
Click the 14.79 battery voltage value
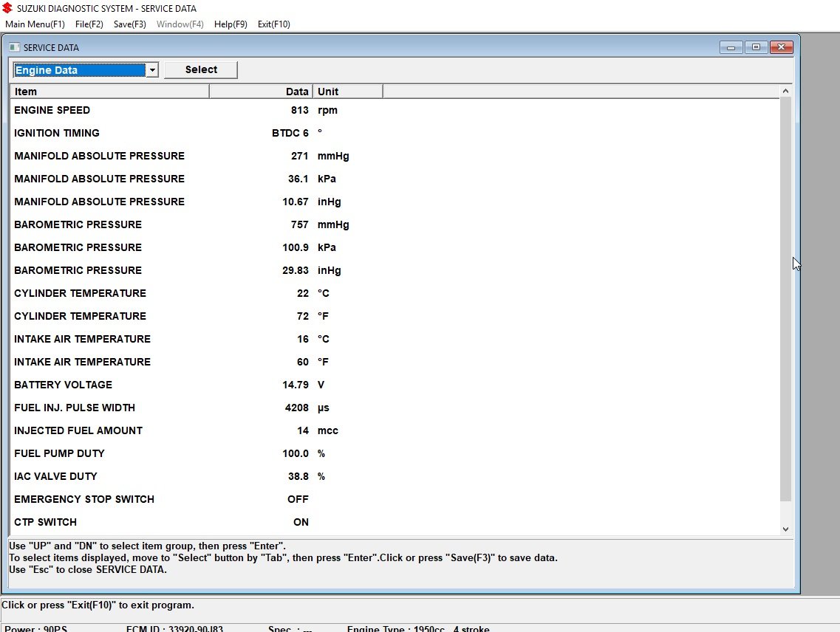tap(296, 385)
